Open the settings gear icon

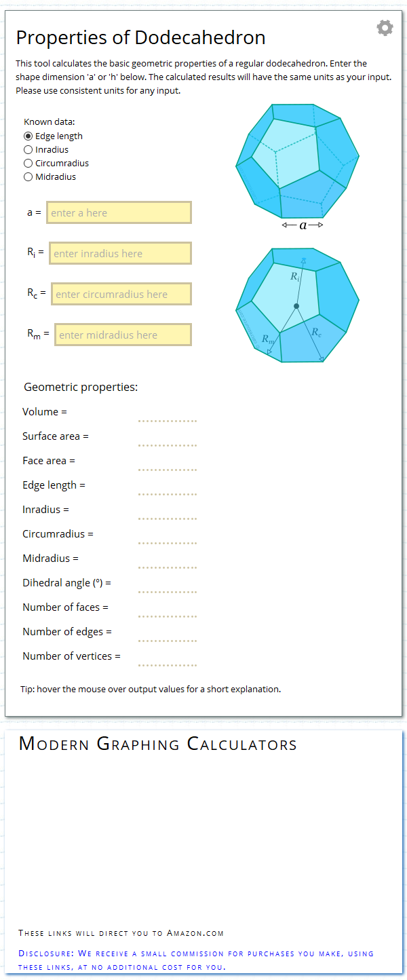[385, 28]
